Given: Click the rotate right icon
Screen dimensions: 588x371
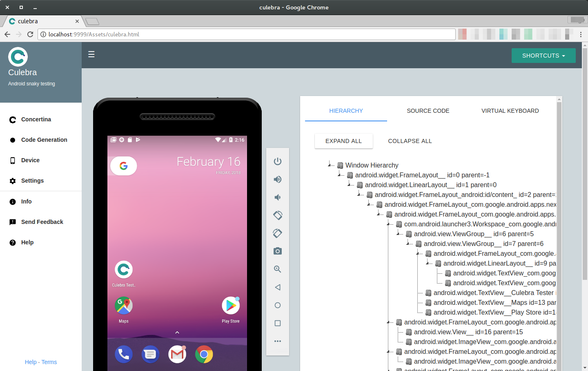Looking at the screenshot, I should [278, 233].
